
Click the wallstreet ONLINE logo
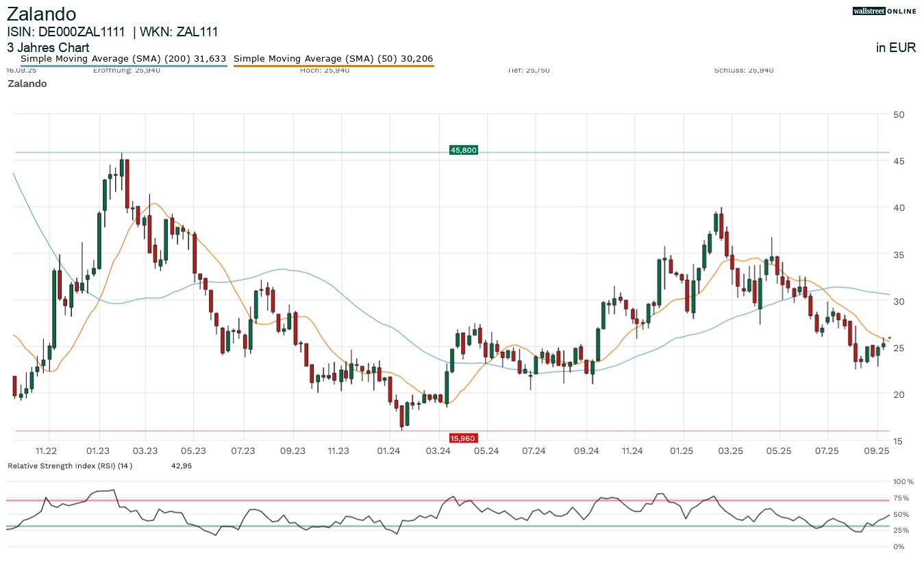[x=883, y=11]
